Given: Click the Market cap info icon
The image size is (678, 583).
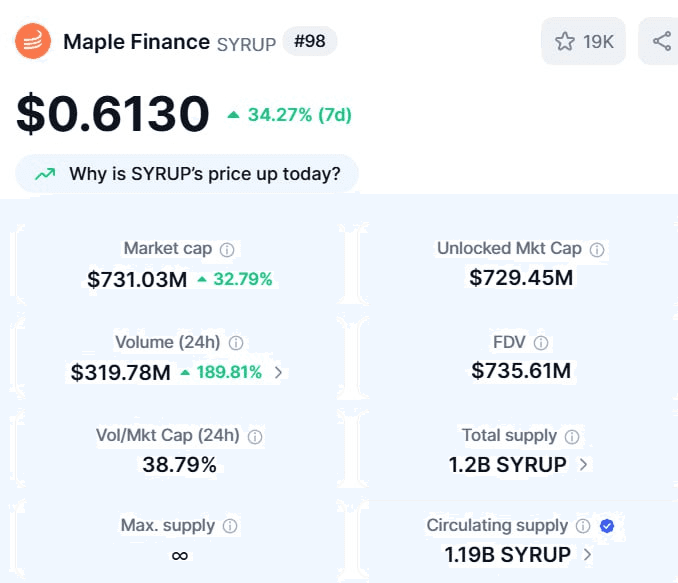Looking at the screenshot, I should [x=227, y=250].
